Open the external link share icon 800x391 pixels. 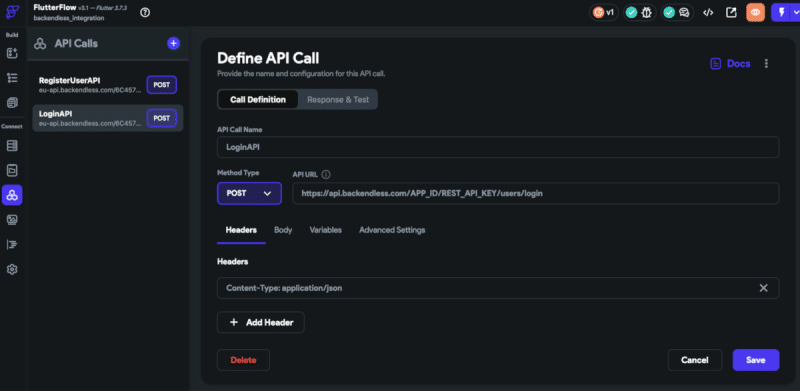click(x=732, y=13)
